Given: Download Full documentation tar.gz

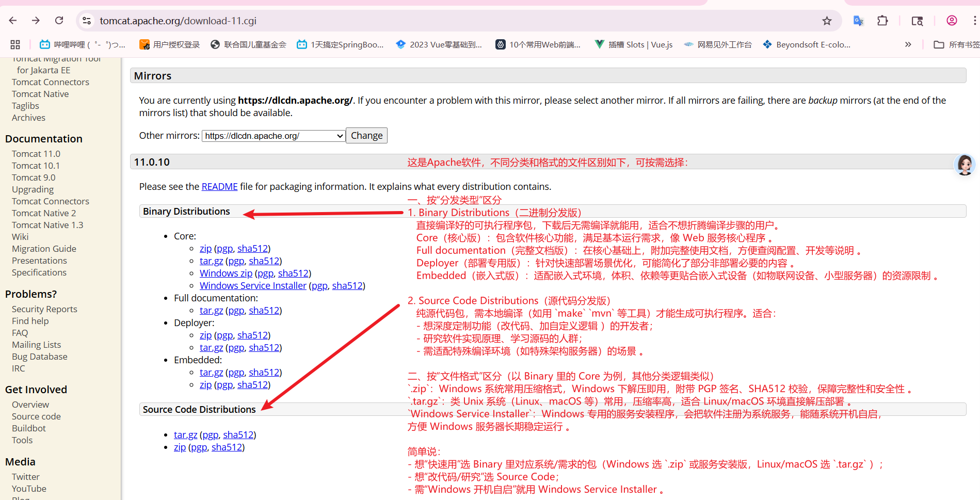Looking at the screenshot, I should 211,310.
